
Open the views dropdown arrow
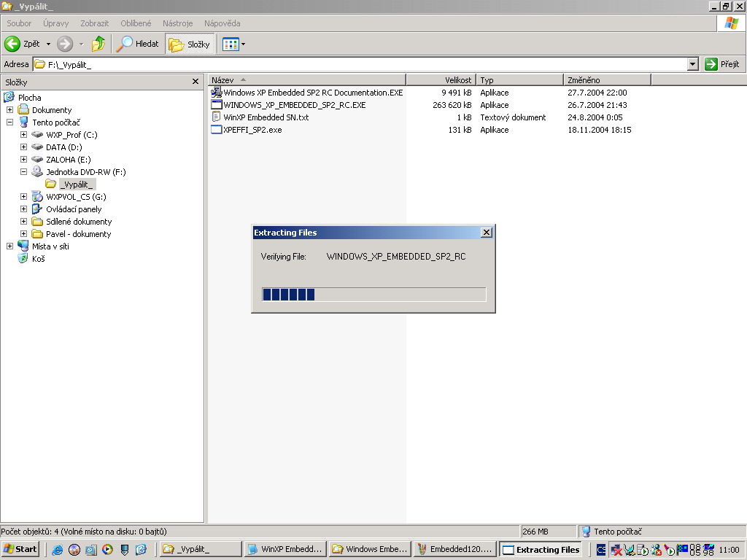pyautogui.click(x=244, y=44)
